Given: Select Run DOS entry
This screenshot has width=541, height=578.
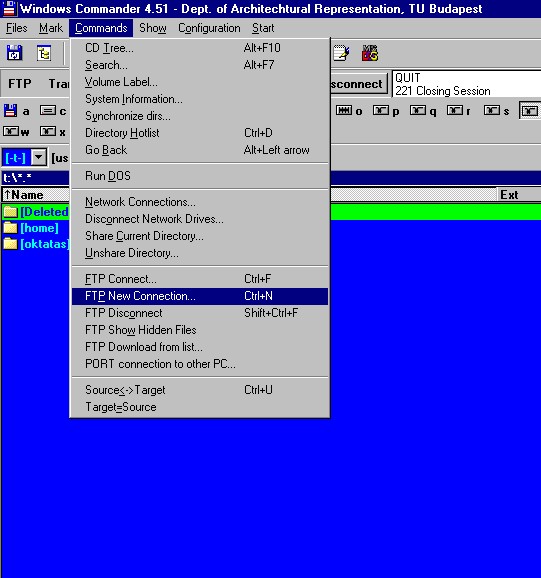Looking at the screenshot, I should (200, 176).
